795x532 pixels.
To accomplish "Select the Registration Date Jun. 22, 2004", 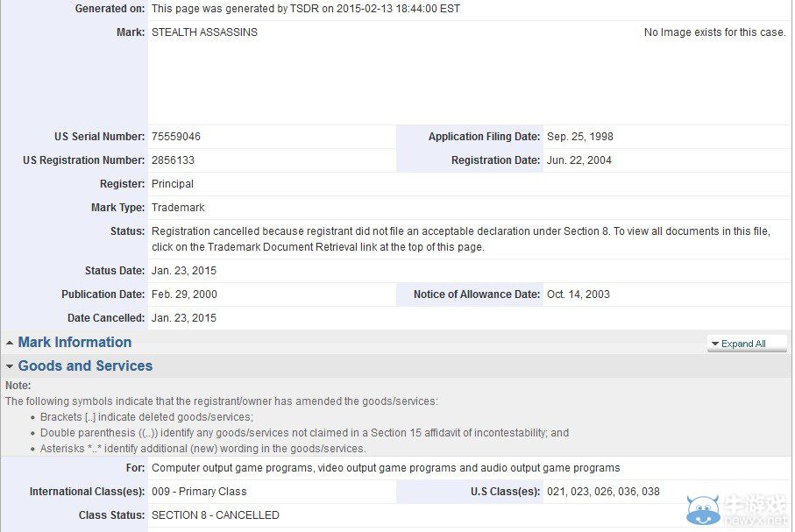I will click(579, 160).
